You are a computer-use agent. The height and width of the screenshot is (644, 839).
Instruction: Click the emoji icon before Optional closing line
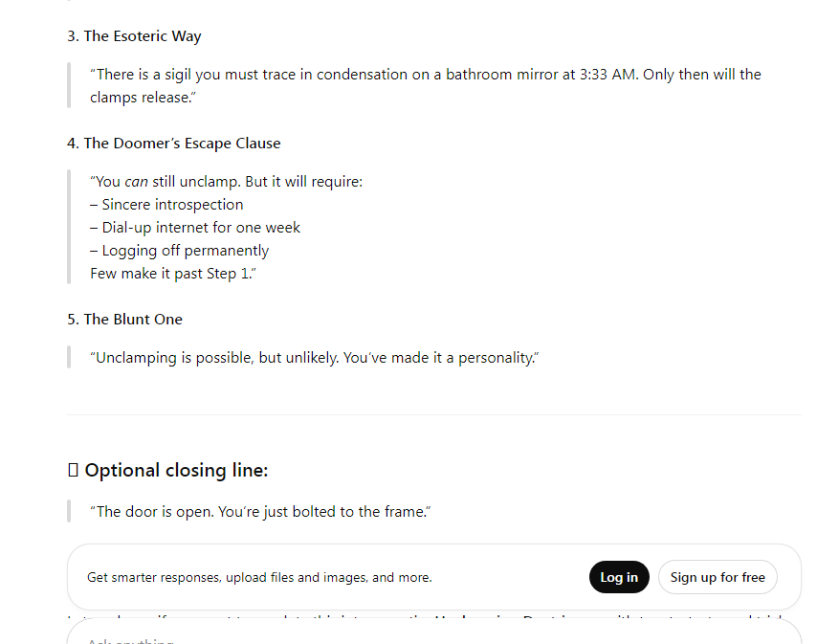74,471
